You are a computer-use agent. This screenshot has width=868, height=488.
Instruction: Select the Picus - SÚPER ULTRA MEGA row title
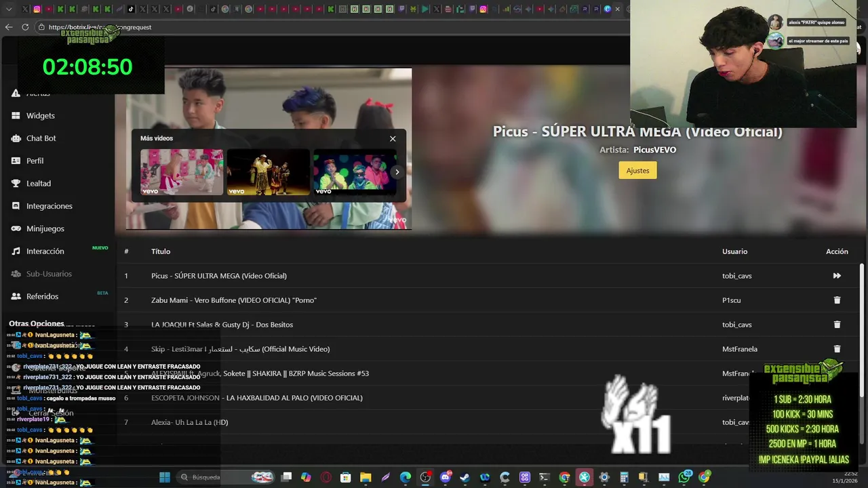[219, 276]
